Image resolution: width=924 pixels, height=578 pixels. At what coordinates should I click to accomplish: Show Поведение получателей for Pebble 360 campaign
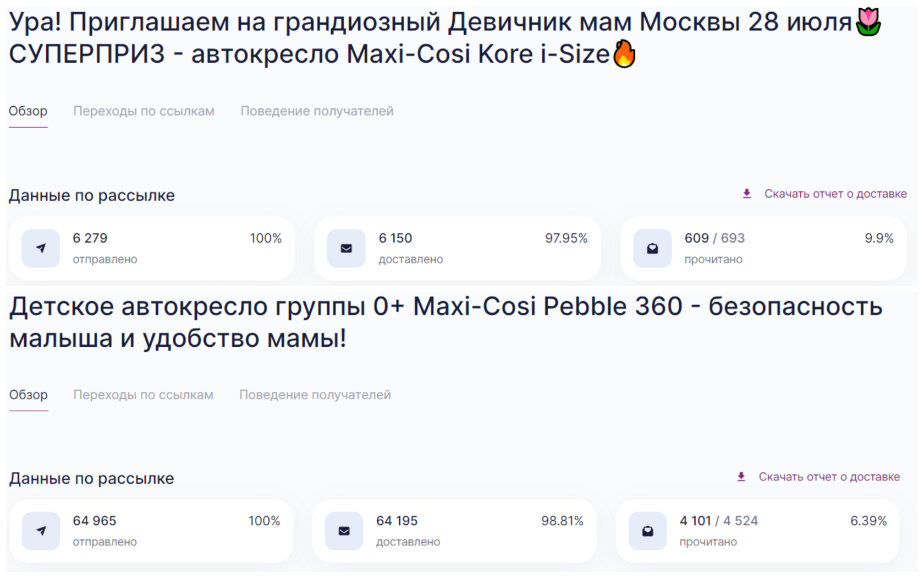tap(315, 395)
